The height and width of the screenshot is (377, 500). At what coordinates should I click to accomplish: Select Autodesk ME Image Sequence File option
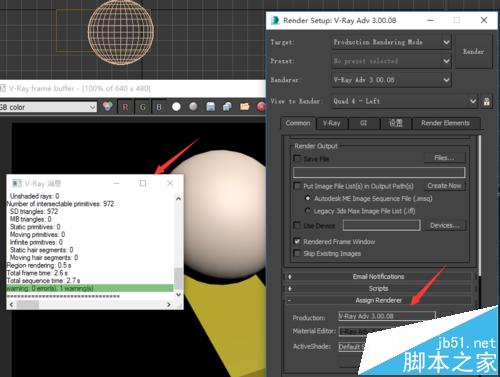point(308,198)
